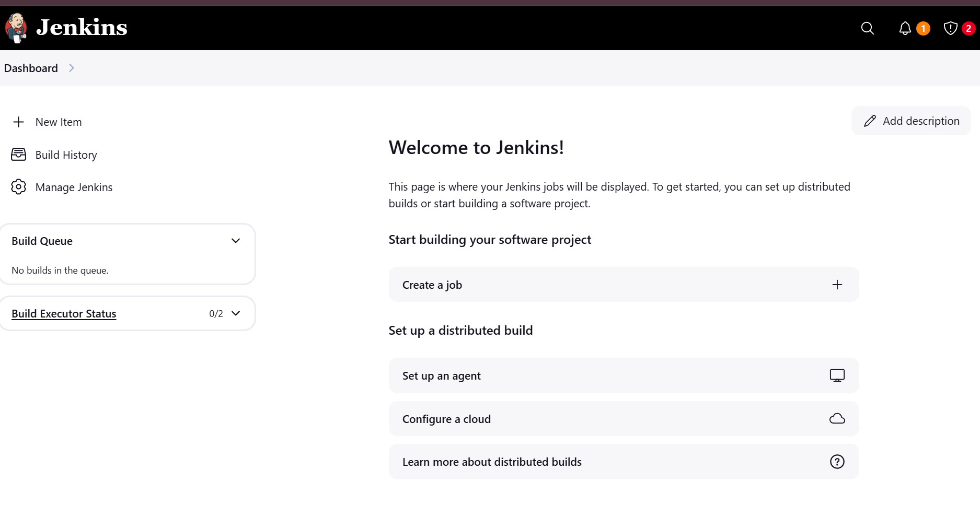Click the New Item plus icon
This screenshot has height=506, width=980.
[x=18, y=122]
